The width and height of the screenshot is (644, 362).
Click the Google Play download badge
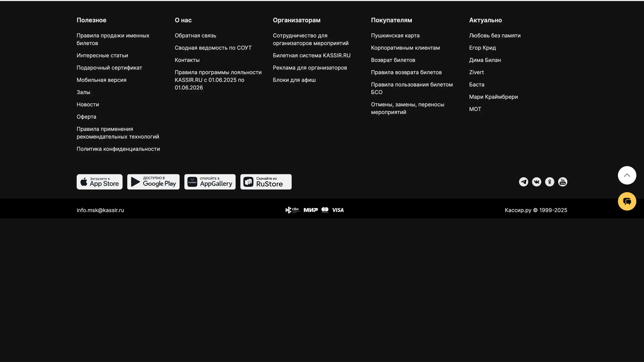(x=153, y=182)
